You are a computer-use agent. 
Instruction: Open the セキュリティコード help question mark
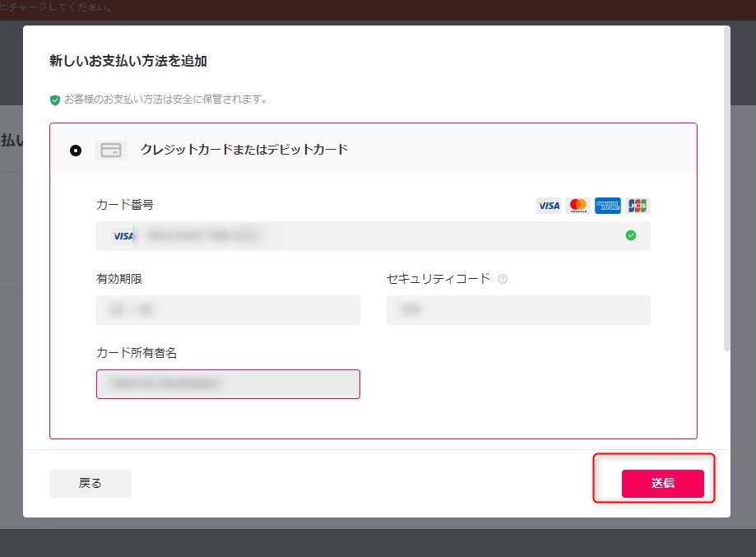(503, 279)
